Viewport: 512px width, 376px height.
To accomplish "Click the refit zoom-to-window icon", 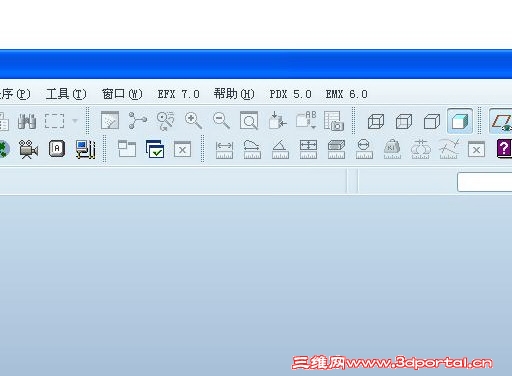I will point(249,120).
